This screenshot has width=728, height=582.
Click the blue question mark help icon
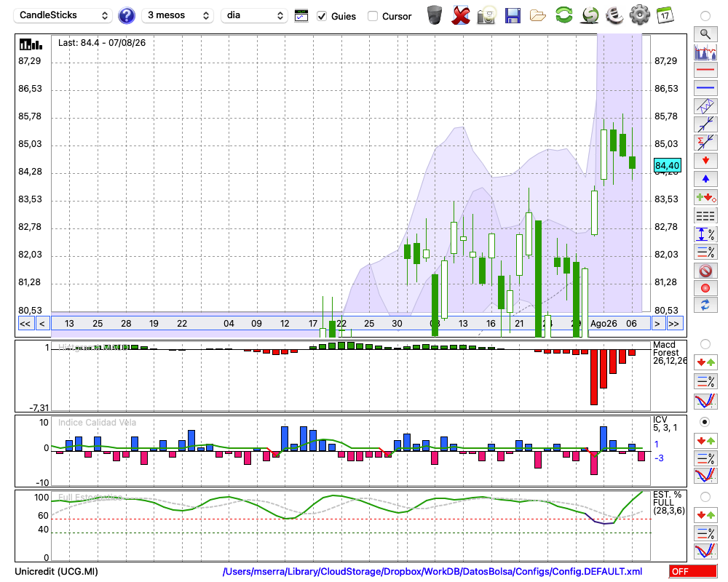126,16
